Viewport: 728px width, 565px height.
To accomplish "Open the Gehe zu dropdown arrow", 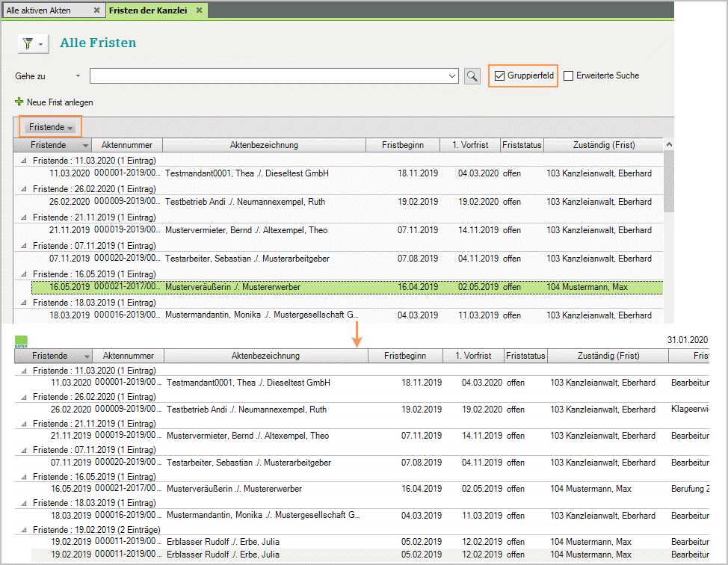I will pos(78,76).
